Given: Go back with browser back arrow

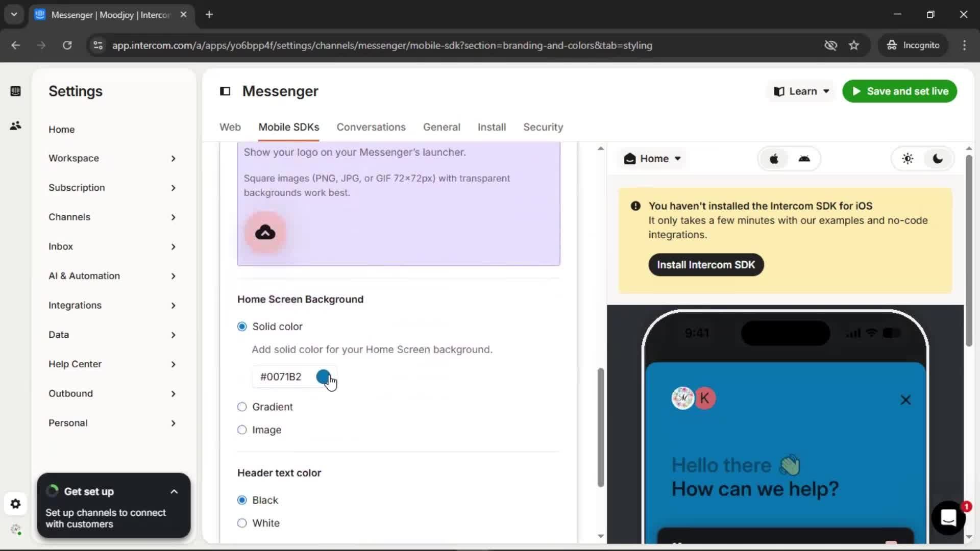Looking at the screenshot, I should click(16, 45).
